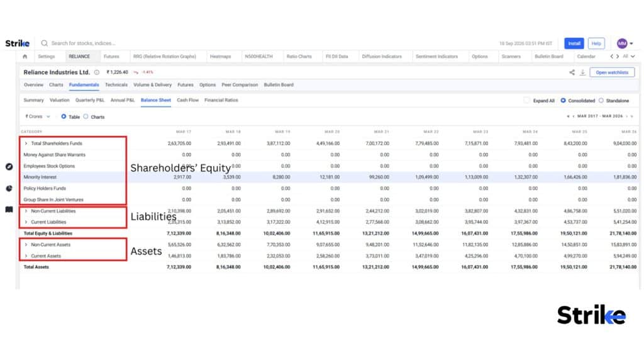
Task: Open the info icon beside Reliance Industries Ltd.
Action: click(96, 72)
